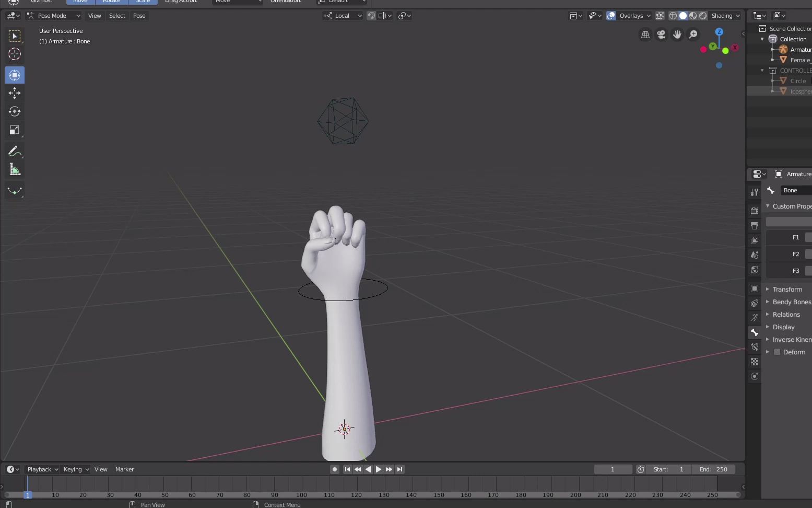Expand the Transform panel
The image size is (812, 508).
(x=787, y=290)
